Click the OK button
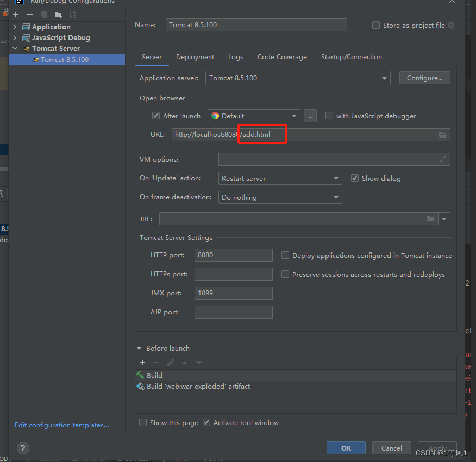The width and height of the screenshot is (476, 462). coord(346,448)
